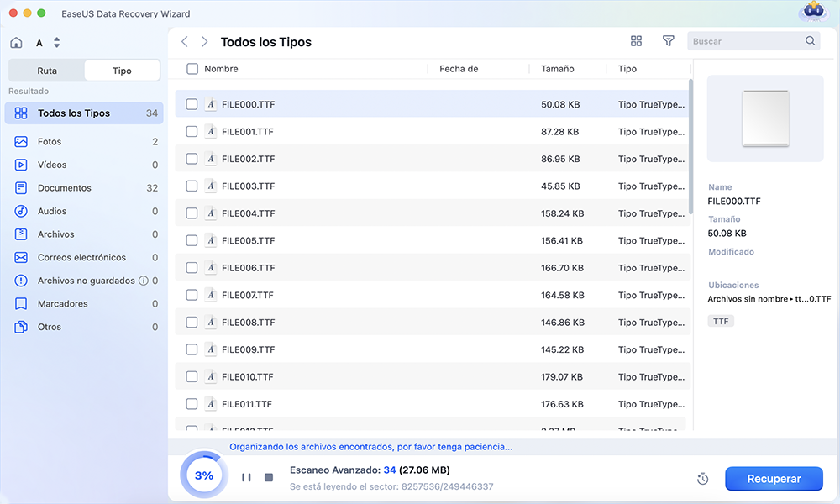This screenshot has width=840, height=504.
Task: Click the search magnifier icon
Action: tap(810, 40)
